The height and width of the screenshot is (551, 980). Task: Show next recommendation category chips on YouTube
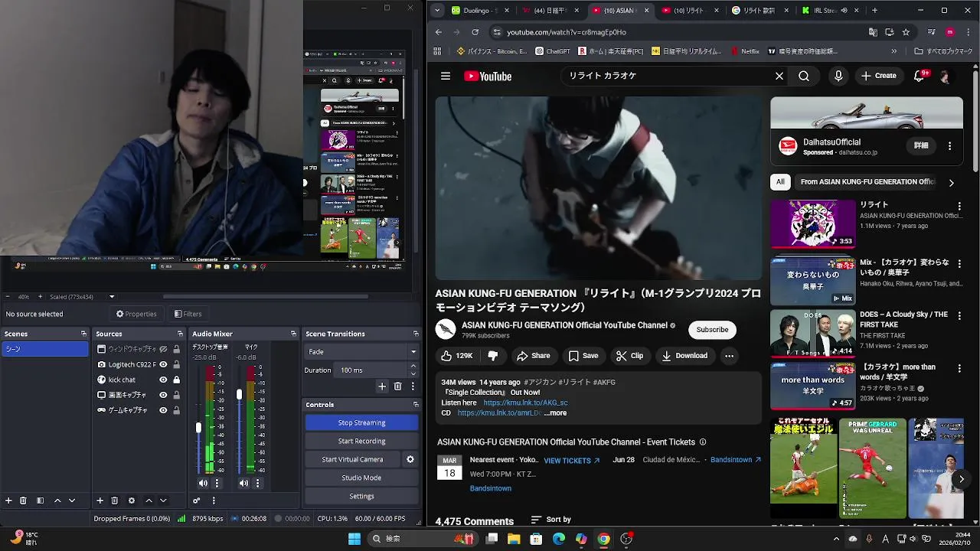[951, 183]
